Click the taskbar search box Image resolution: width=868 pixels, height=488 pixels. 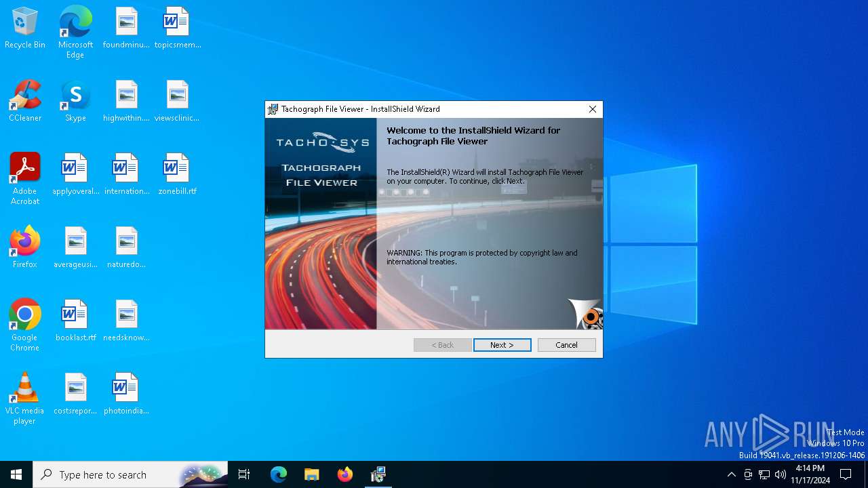(130, 474)
